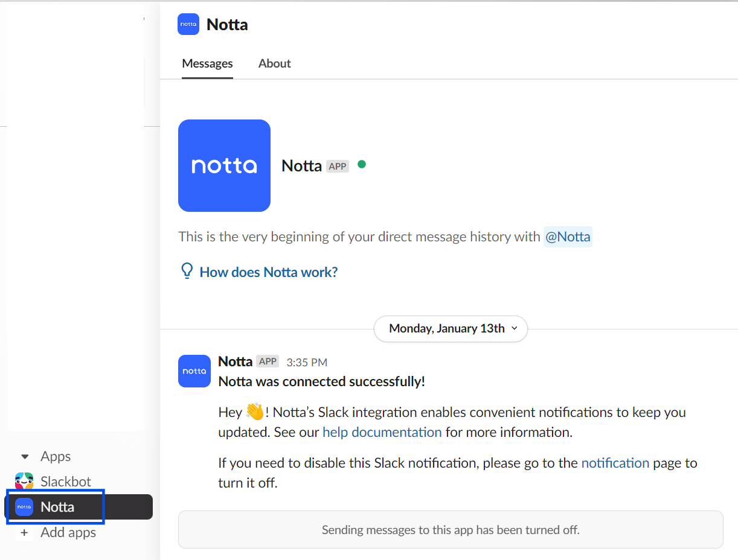The width and height of the screenshot is (738, 560).
Task: Click Notta avatar beside the 3:35 PM message
Action: [x=194, y=371]
